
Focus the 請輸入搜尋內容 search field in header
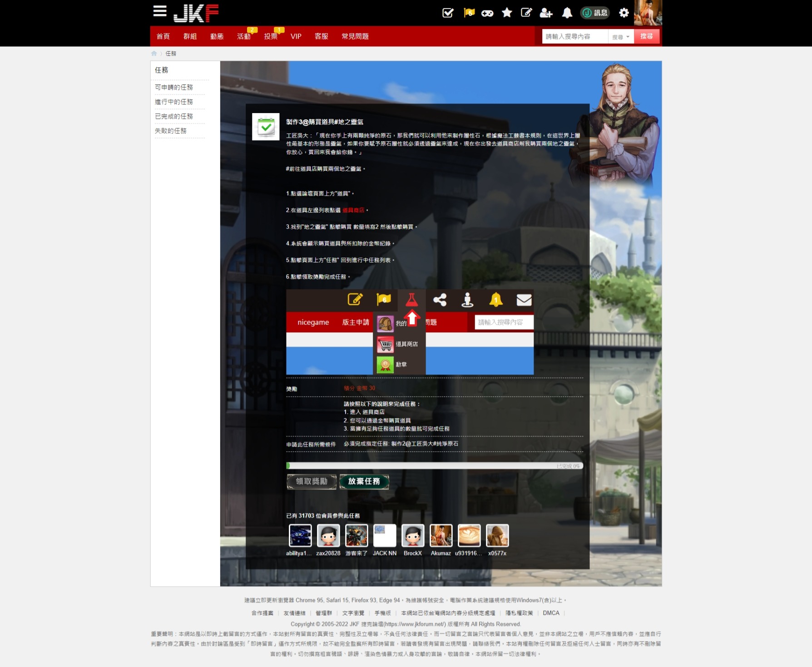pos(575,36)
